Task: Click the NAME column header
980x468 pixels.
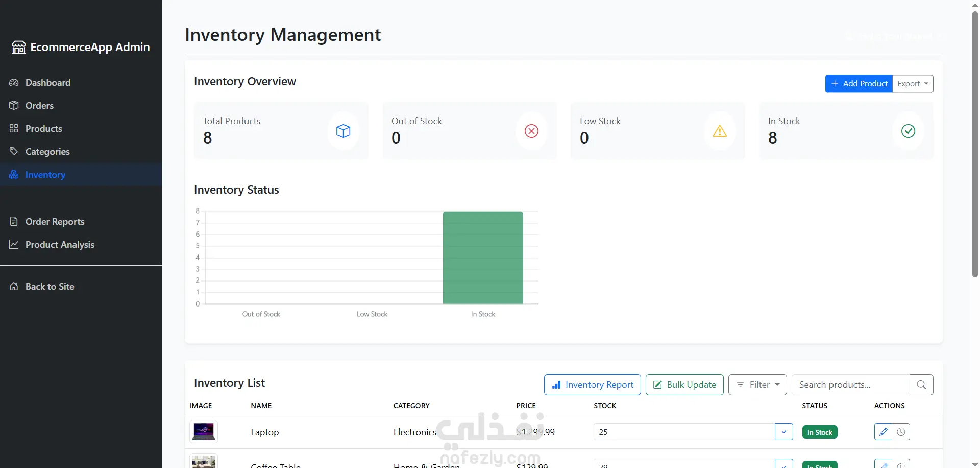Action: (261, 406)
